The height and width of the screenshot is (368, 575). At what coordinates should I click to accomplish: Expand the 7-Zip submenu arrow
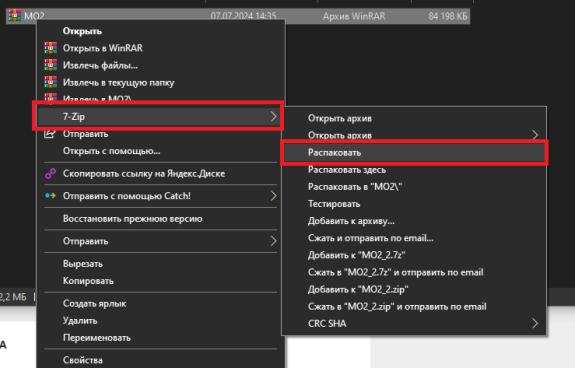click(x=273, y=117)
